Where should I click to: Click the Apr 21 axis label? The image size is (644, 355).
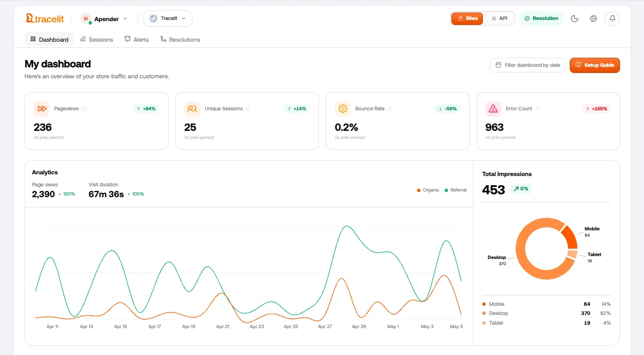tap(223, 326)
